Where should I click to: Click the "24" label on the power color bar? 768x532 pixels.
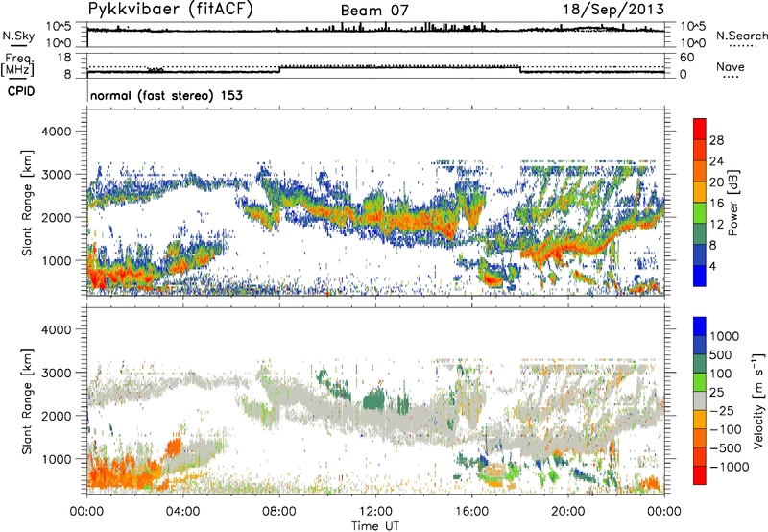pos(716,161)
